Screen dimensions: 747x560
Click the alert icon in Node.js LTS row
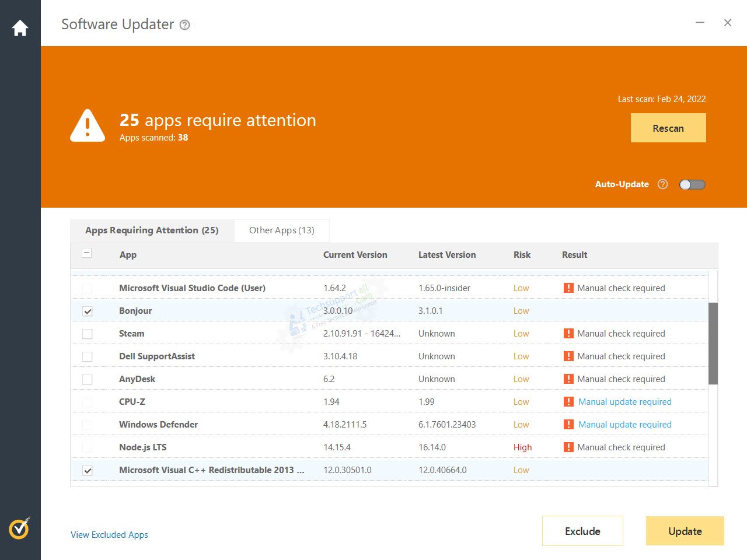568,447
